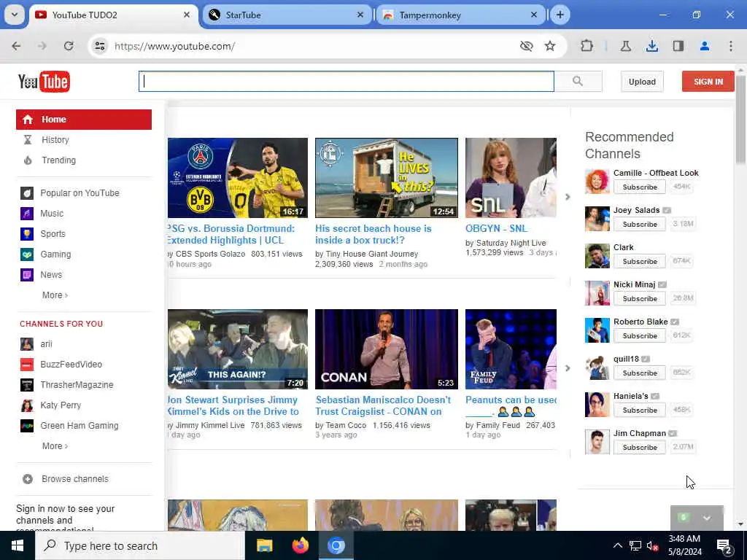Open the Chrome three-dot menu
The image size is (747, 560).
coord(731,46)
